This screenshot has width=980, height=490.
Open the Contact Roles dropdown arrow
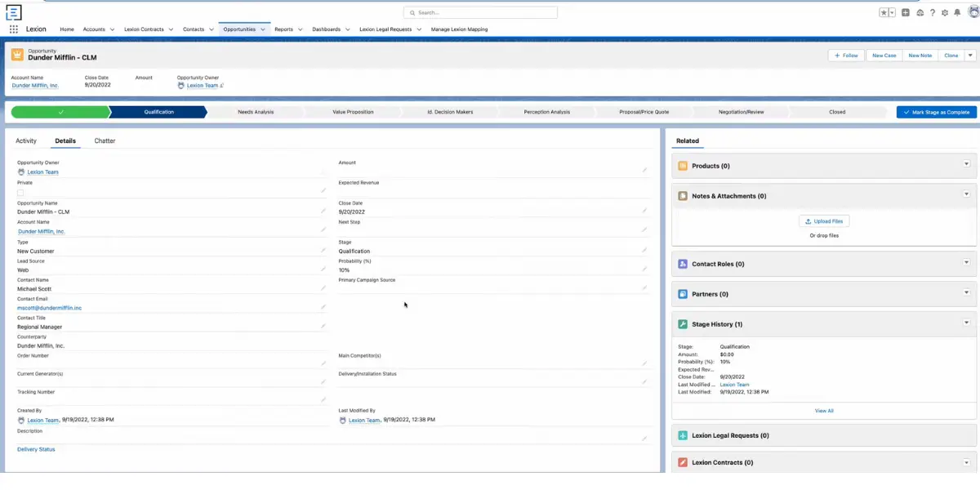(966, 263)
